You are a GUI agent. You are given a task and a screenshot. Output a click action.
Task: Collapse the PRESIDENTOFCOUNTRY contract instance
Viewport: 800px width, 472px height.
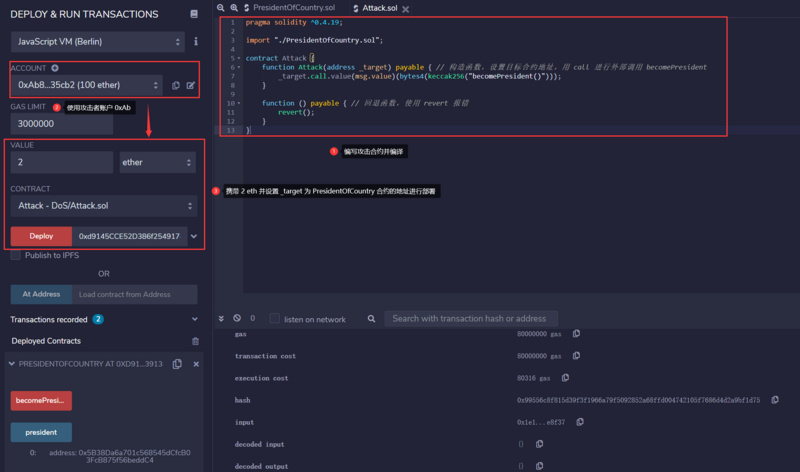tap(11, 364)
